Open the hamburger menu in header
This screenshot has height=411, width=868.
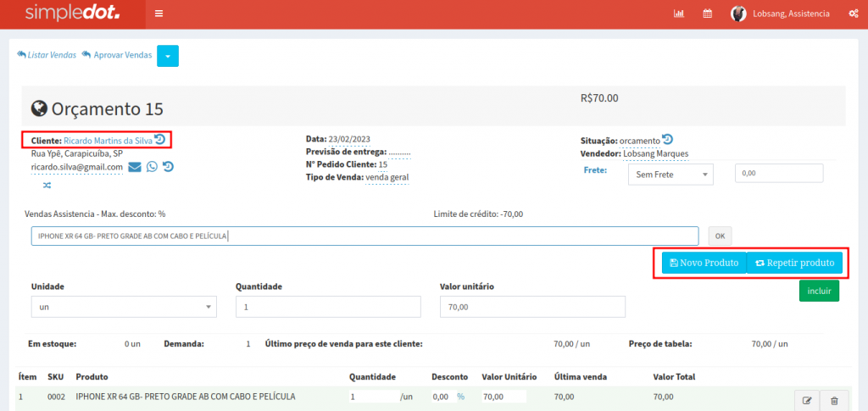[x=159, y=14]
